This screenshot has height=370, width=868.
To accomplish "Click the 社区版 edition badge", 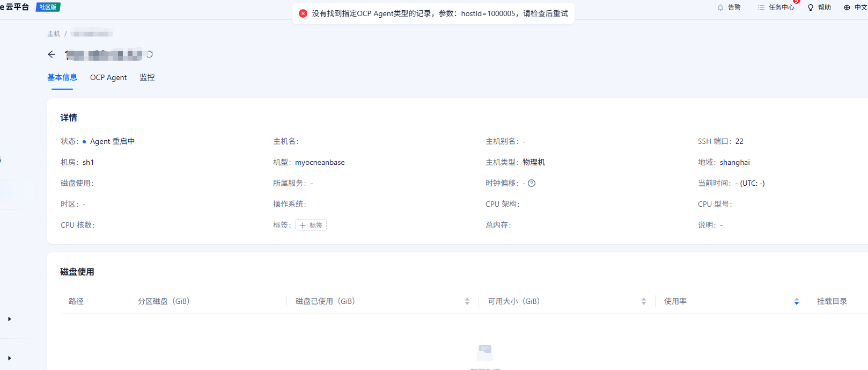I will [48, 7].
